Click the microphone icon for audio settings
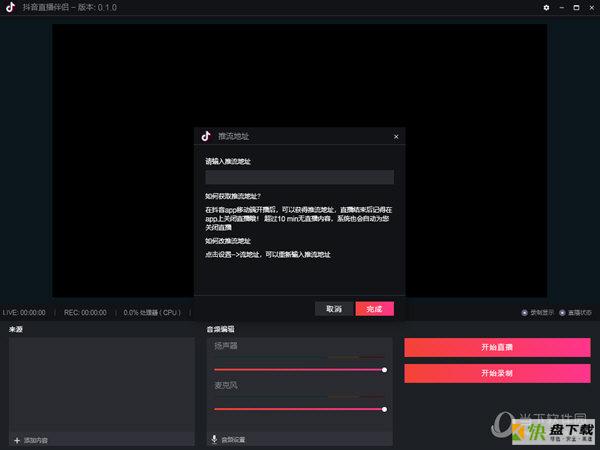The height and width of the screenshot is (450, 600). [214, 439]
